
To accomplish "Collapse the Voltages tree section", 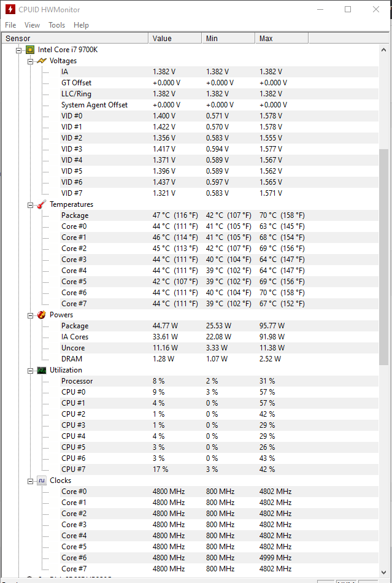I will tap(31, 61).
